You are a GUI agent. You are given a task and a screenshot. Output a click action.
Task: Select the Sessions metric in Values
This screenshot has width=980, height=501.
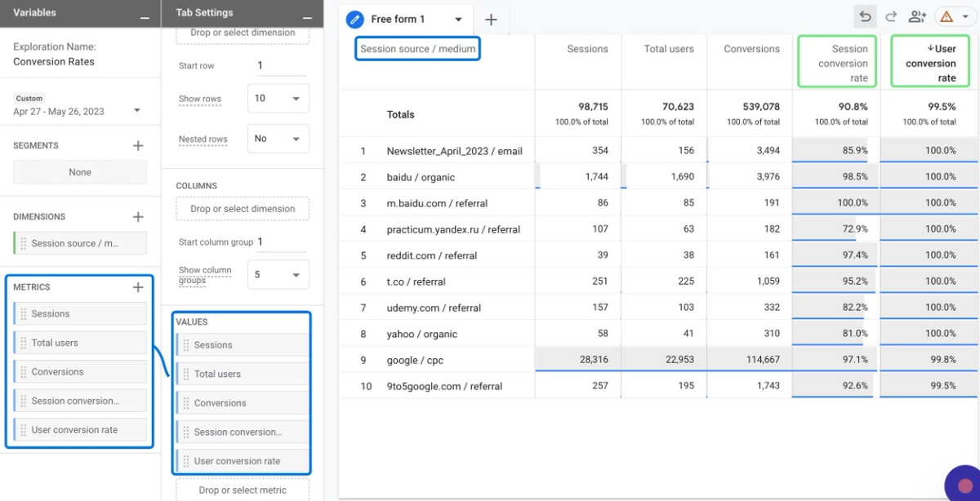click(243, 345)
